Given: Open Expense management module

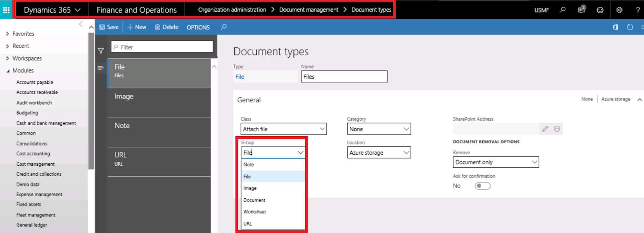Looking at the screenshot, I should point(39,195).
